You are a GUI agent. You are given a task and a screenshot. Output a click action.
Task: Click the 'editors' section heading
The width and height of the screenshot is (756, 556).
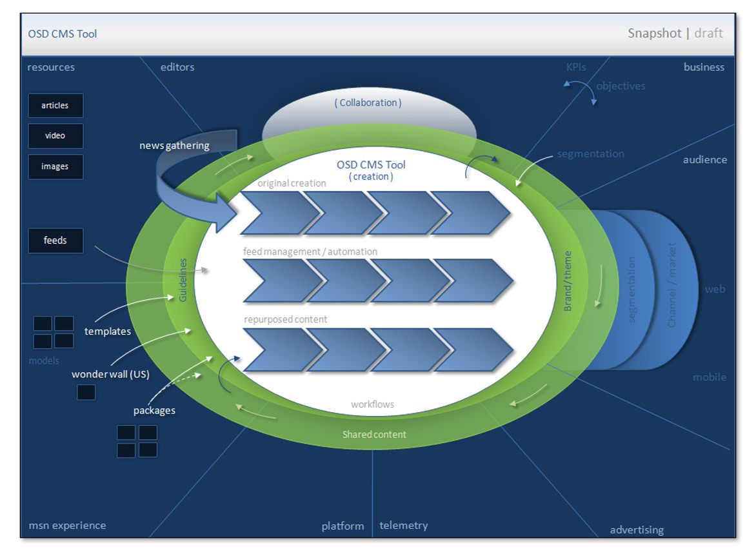coord(177,67)
